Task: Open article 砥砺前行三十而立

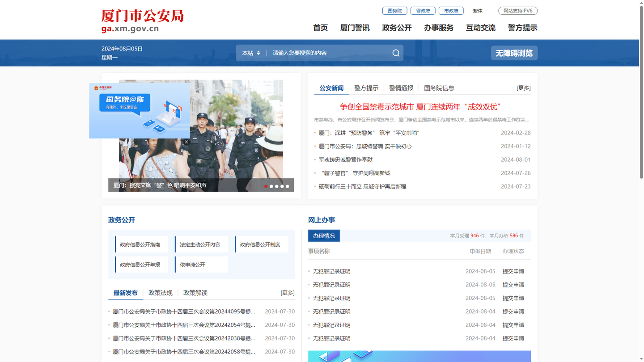Action: tap(362, 186)
